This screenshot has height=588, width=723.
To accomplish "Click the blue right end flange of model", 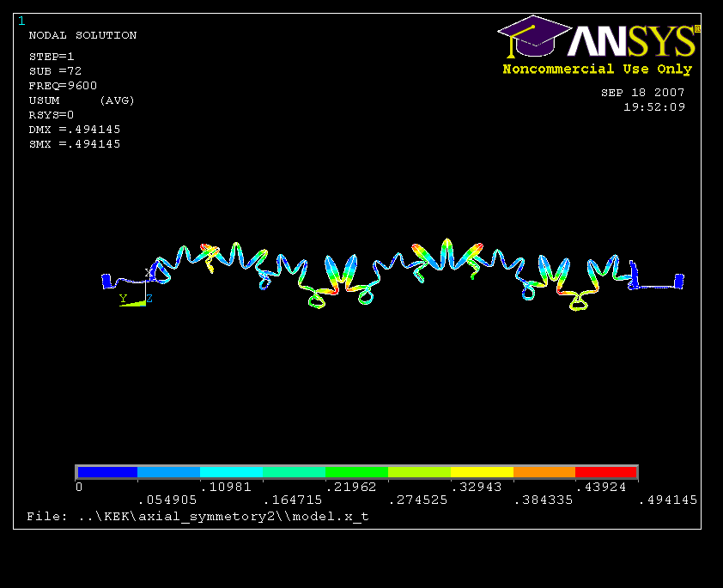I will (x=679, y=281).
